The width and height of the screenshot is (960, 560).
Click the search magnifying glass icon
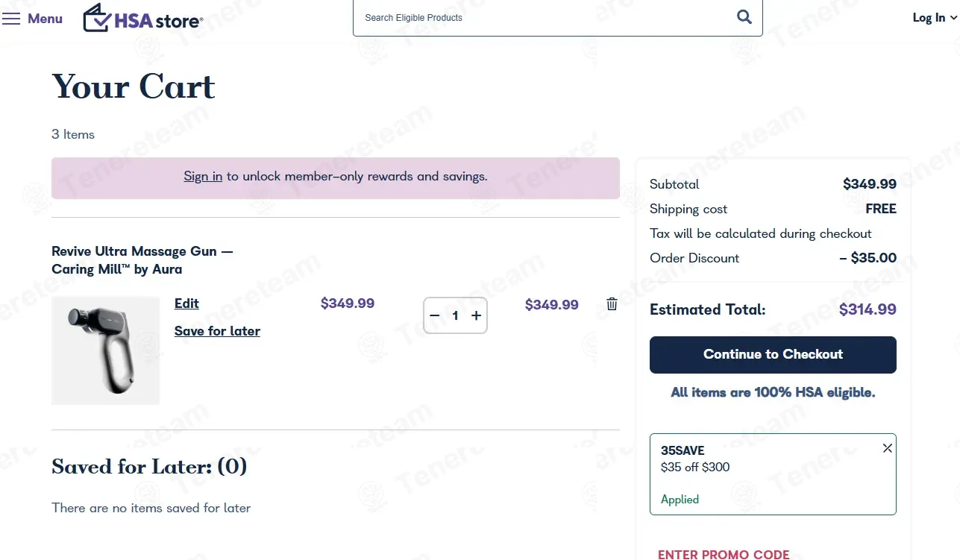(x=744, y=17)
